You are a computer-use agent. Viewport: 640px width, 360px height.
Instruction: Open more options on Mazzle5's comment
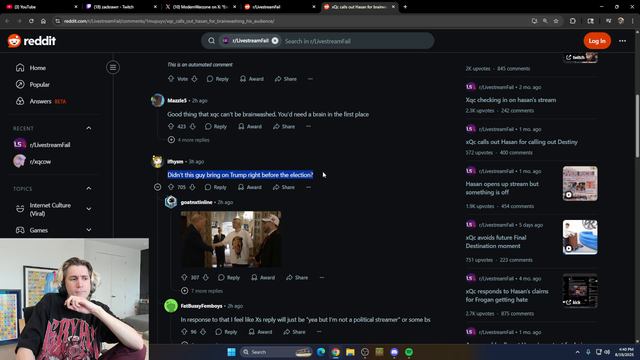coord(309,127)
